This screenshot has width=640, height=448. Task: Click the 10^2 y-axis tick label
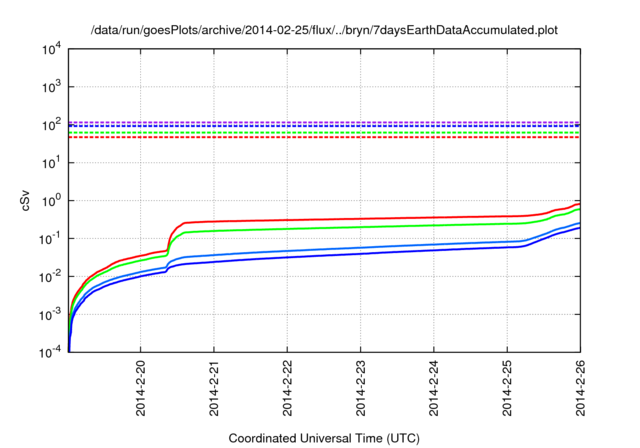[51, 125]
